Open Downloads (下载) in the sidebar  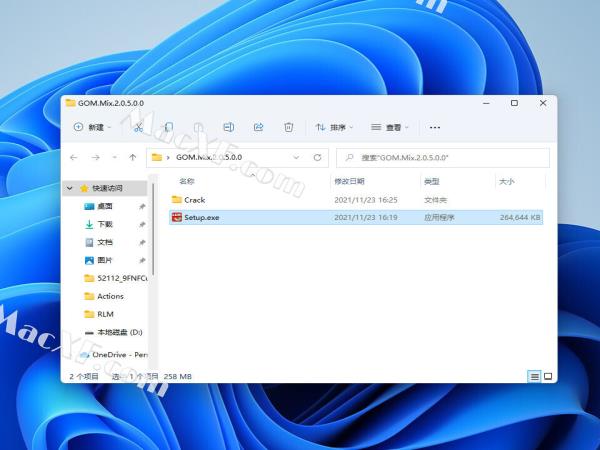click(104, 224)
